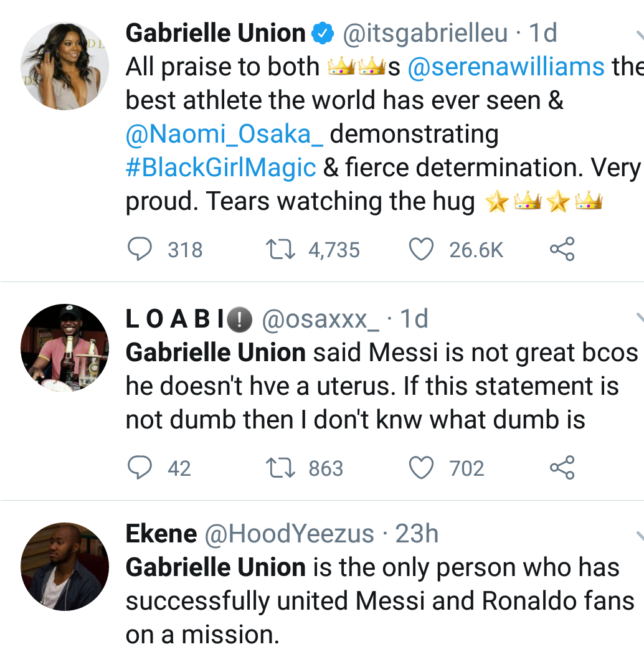Share LOABI's tweet
Image resolution: width=644 pixels, height=657 pixels.
pyautogui.click(x=561, y=468)
